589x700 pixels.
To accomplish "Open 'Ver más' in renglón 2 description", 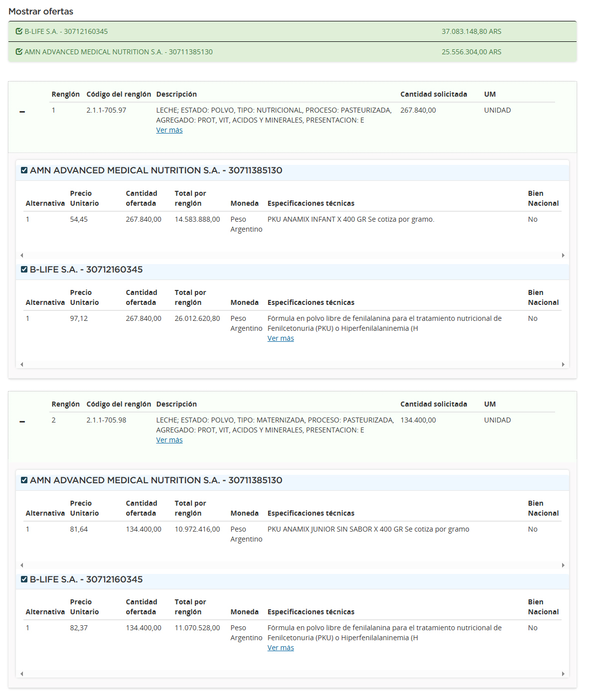I will click(169, 440).
